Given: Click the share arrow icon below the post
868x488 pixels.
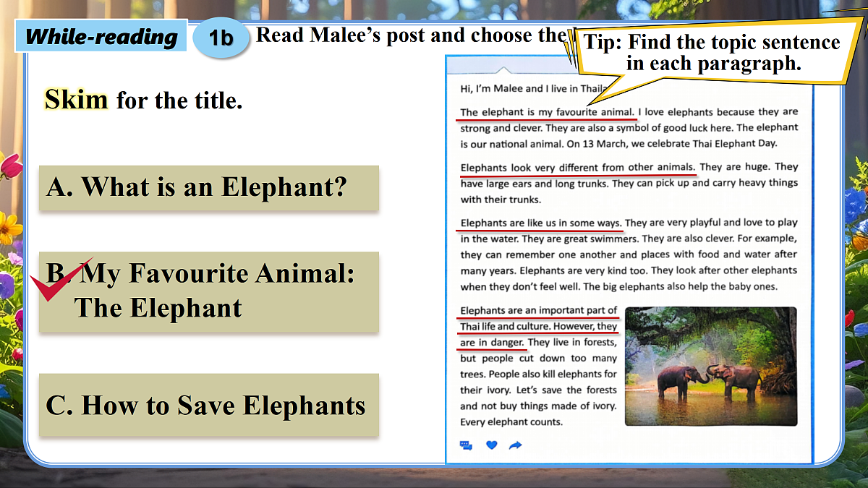Looking at the screenshot, I should point(516,445).
